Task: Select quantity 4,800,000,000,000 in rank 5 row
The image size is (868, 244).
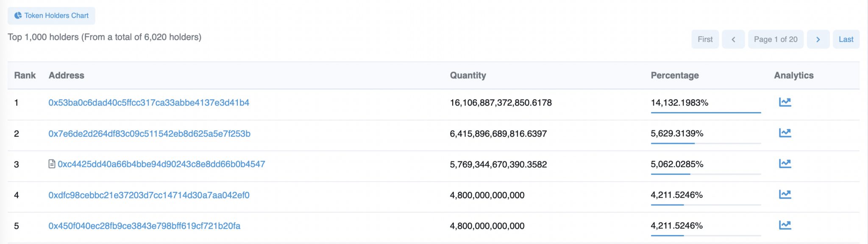Action: pos(487,226)
